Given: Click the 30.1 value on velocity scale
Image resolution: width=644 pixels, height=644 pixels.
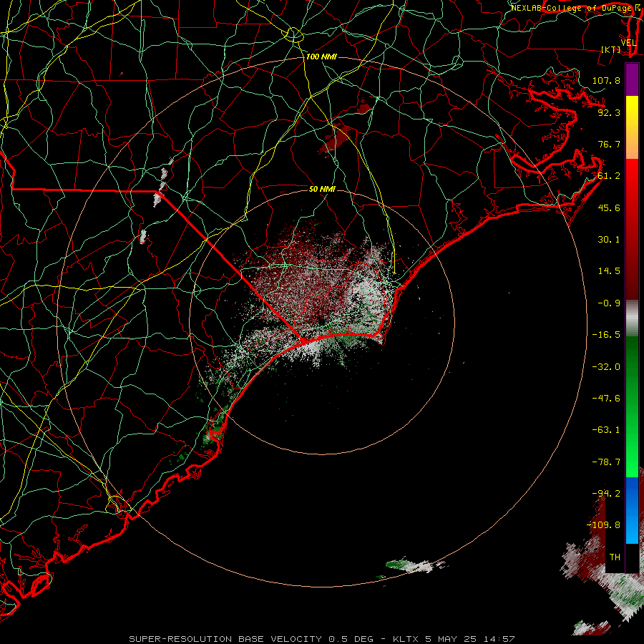Looking at the screenshot, I should click(x=609, y=240).
